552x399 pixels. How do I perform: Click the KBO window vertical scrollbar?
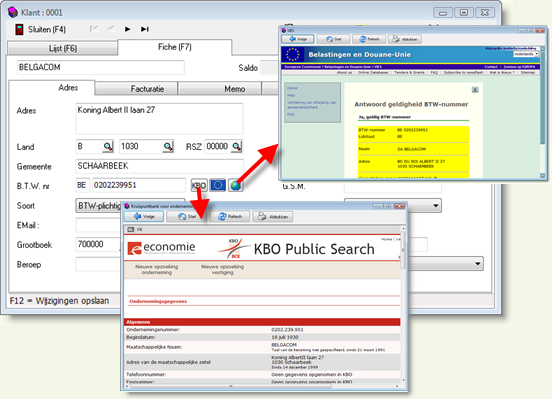pos(403,305)
